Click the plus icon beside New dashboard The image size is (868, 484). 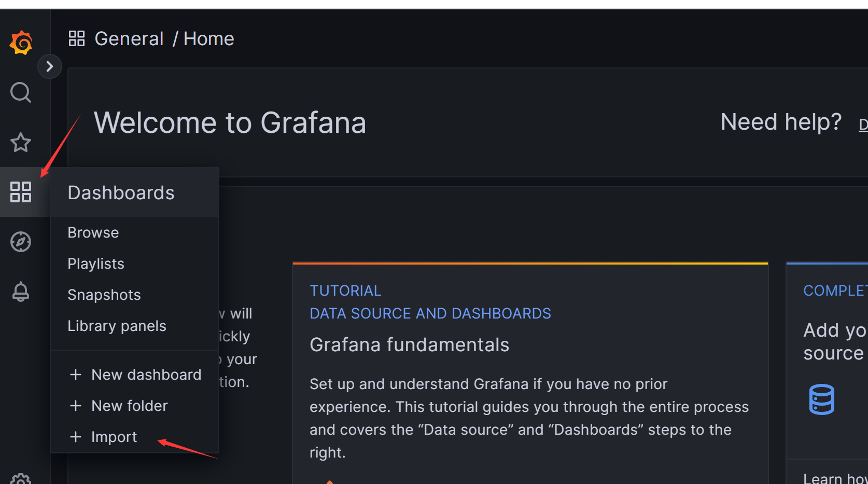[x=76, y=375]
